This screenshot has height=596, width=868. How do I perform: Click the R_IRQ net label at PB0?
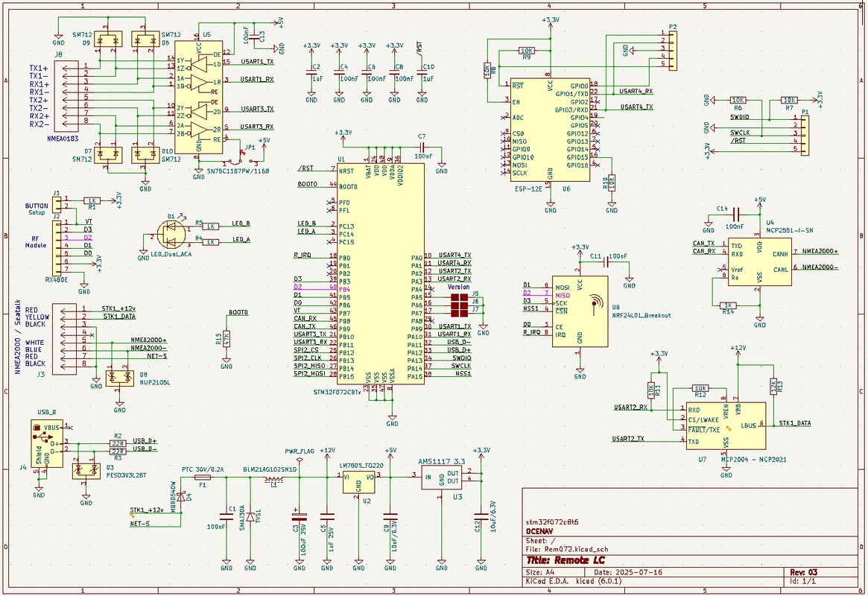coord(302,255)
